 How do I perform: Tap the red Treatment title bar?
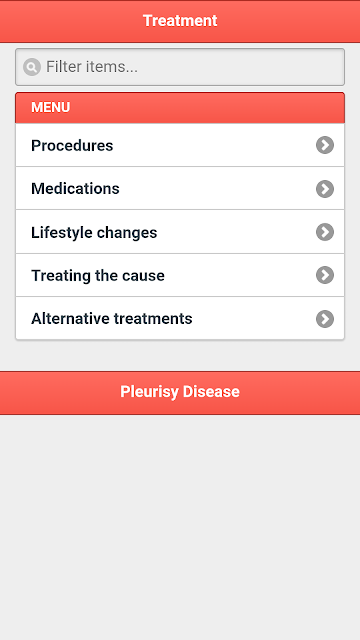(x=180, y=21)
